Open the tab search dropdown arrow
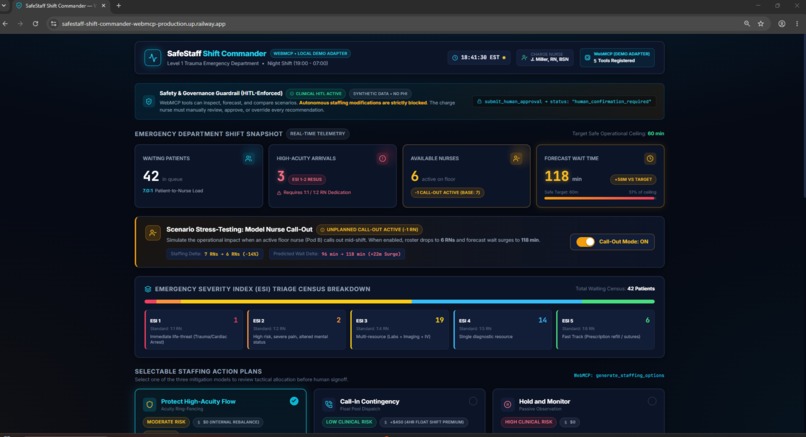Image resolution: width=806 pixels, height=437 pixels. (5, 6)
